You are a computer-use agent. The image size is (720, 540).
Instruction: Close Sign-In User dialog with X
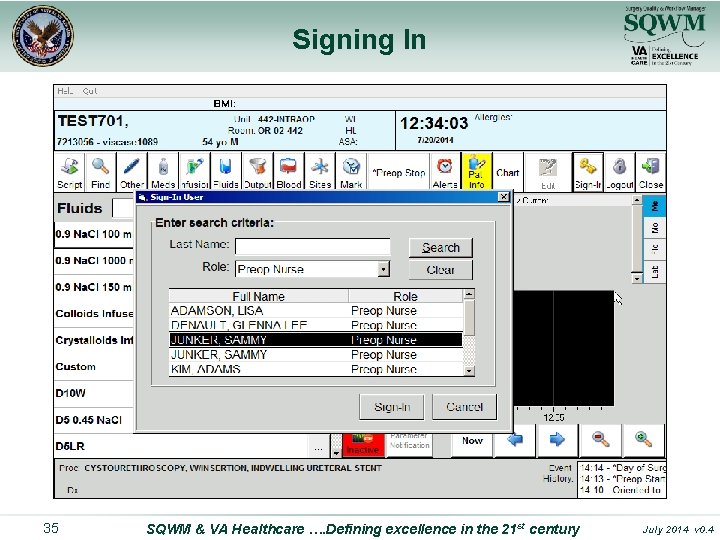[x=503, y=197]
